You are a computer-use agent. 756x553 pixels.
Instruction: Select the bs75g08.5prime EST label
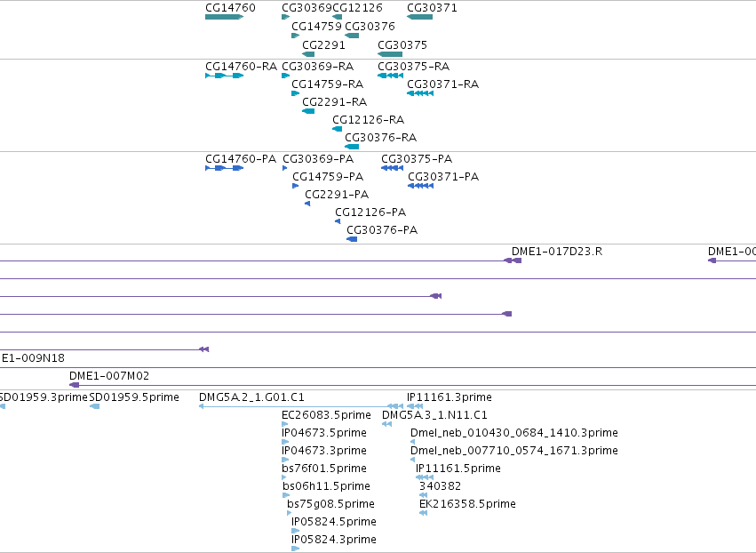point(330,504)
